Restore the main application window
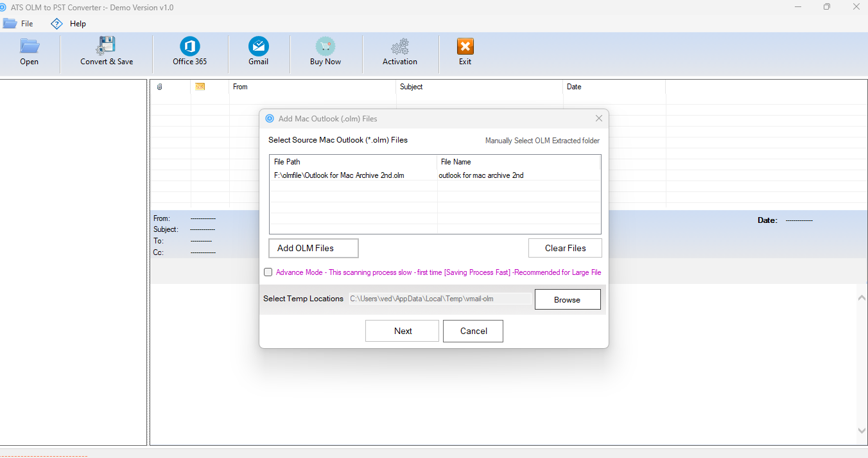868x458 pixels. tap(827, 7)
